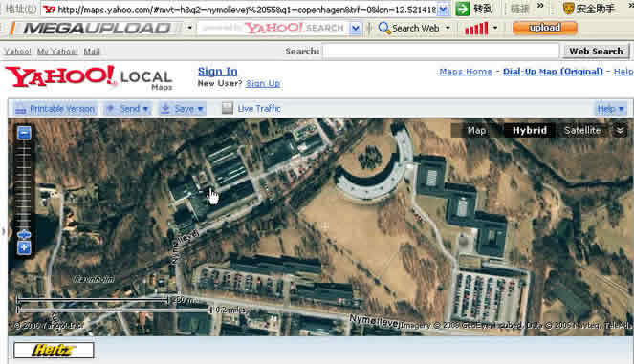This screenshot has height=364, width=634.
Task: Click the zoom in plus icon
Action: coord(24,247)
